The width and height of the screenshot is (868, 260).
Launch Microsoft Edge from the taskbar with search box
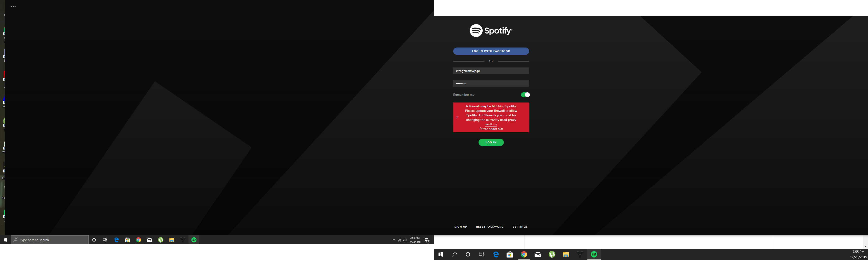[x=117, y=240]
